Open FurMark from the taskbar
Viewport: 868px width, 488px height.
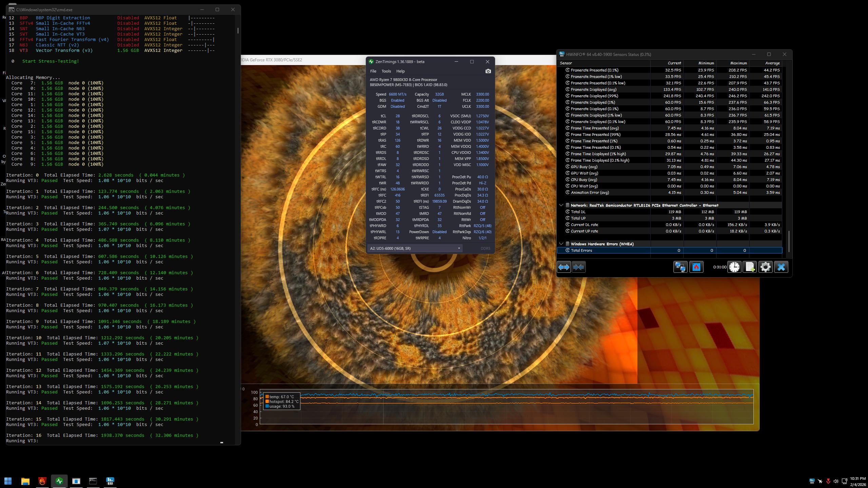click(42, 481)
